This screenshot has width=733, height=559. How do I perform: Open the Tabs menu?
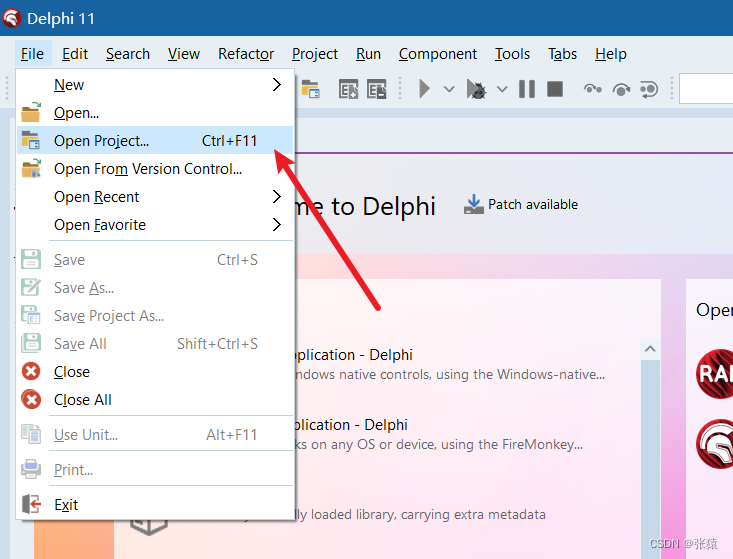pos(562,54)
